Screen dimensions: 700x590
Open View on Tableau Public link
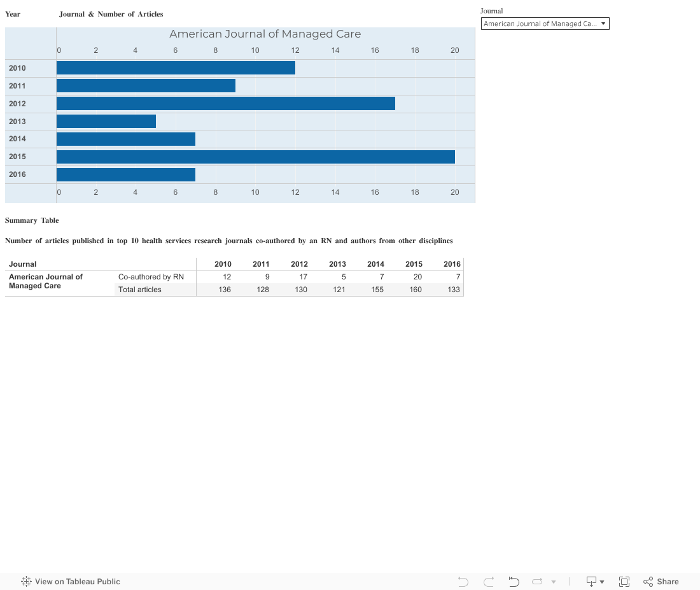71,581
